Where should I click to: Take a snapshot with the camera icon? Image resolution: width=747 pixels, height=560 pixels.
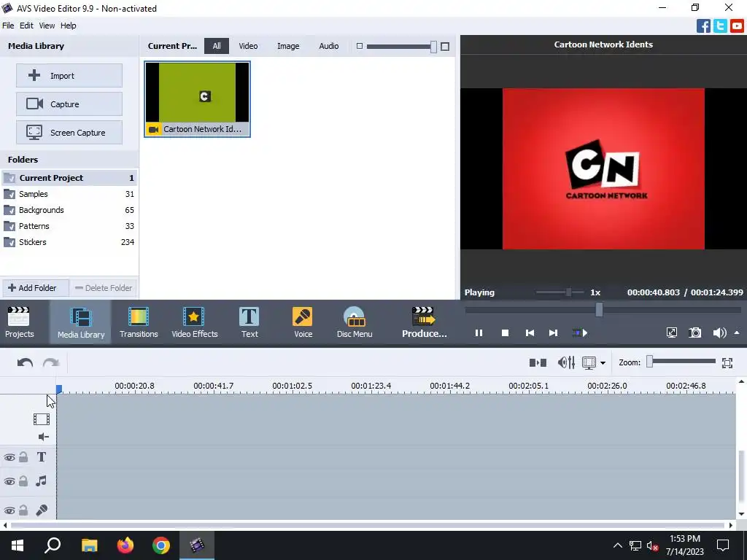click(x=695, y=332)
